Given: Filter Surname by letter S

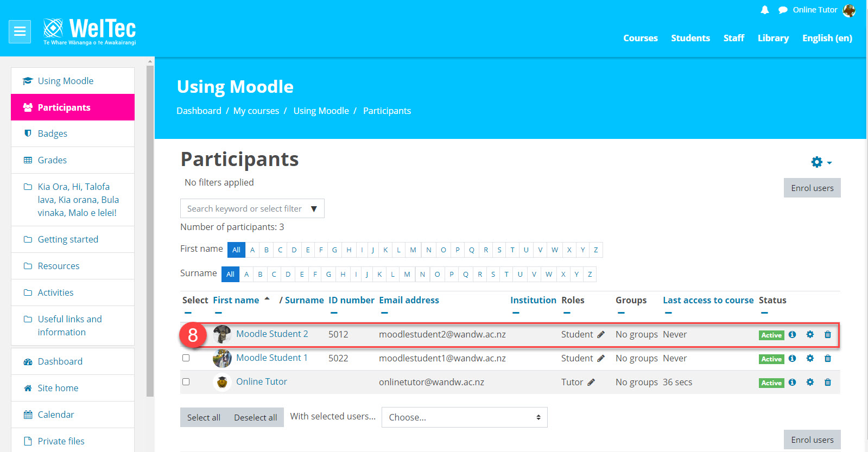Looking at the screenshot, I should click(x=493, y=274).
